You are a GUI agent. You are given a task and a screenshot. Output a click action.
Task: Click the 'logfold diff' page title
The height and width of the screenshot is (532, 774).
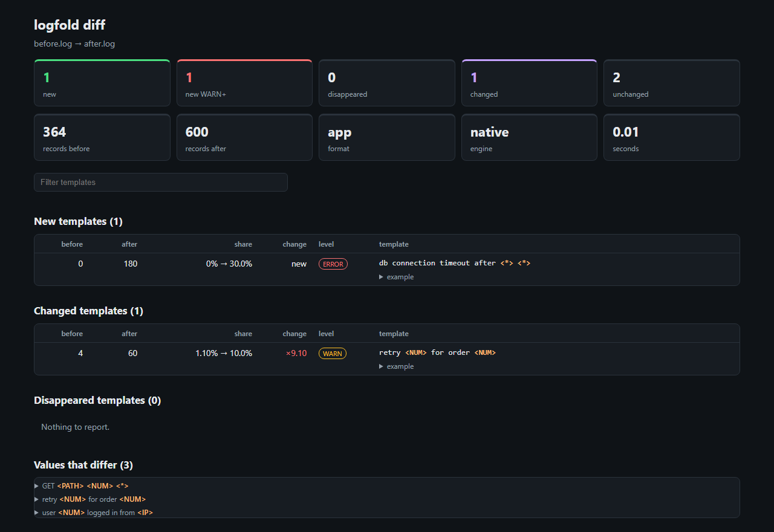(x=70, y=25)
